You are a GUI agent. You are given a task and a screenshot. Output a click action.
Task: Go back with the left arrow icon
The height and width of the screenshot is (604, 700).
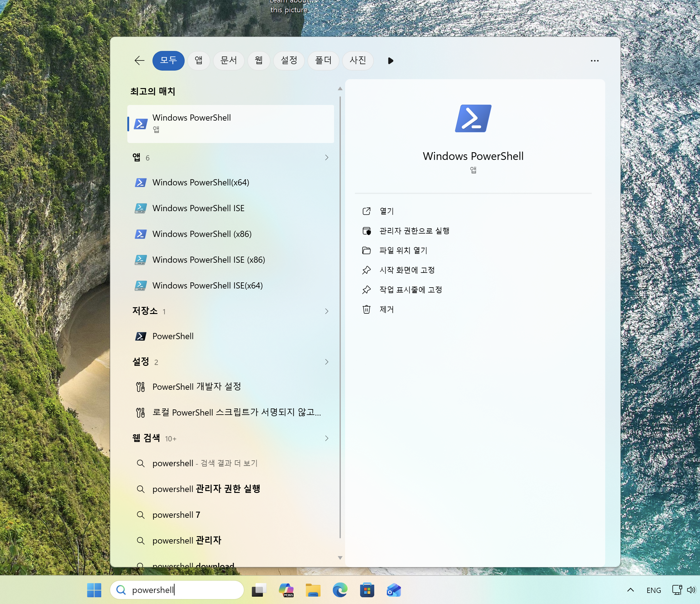(139, 60)
